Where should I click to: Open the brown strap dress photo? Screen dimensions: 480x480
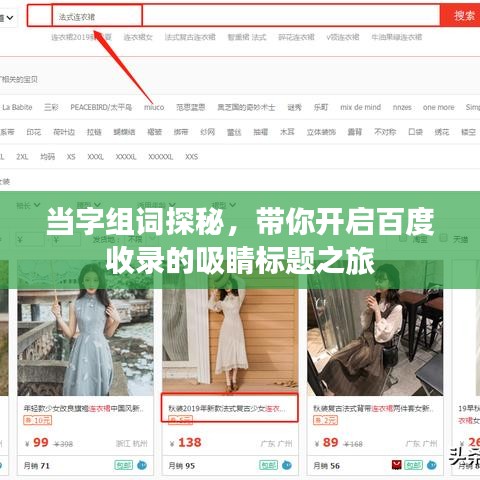pyautogui.click(x=375, y=328)
